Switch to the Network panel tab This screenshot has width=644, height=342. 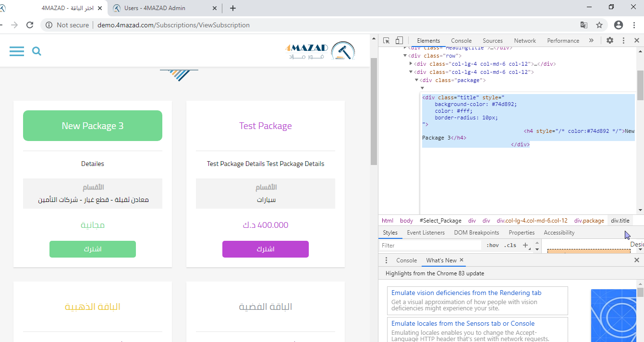(x=524, y=41)
